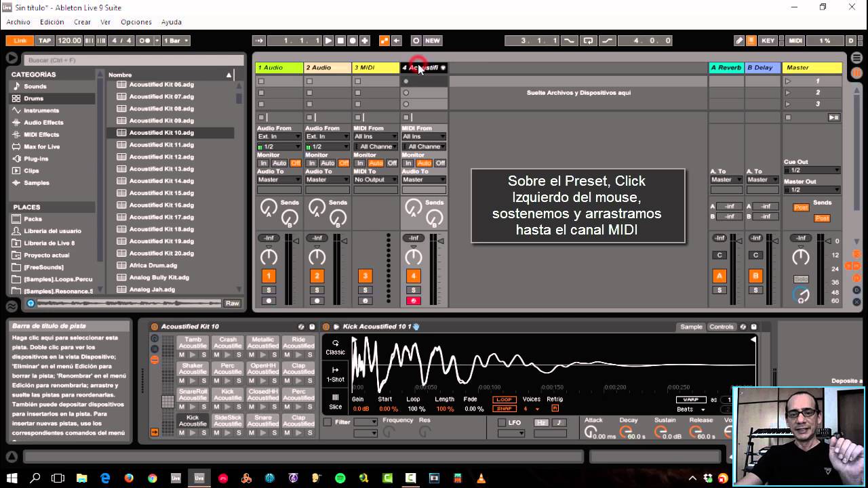Screen dimensions: 868x488
Task: Open the Ver menu
Action: click(106, 22)
